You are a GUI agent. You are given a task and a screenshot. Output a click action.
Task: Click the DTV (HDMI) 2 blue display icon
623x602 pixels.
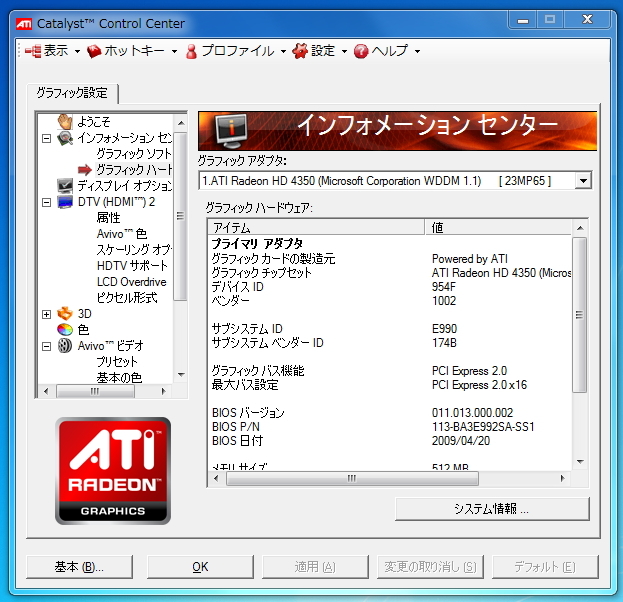coord(65,202)
